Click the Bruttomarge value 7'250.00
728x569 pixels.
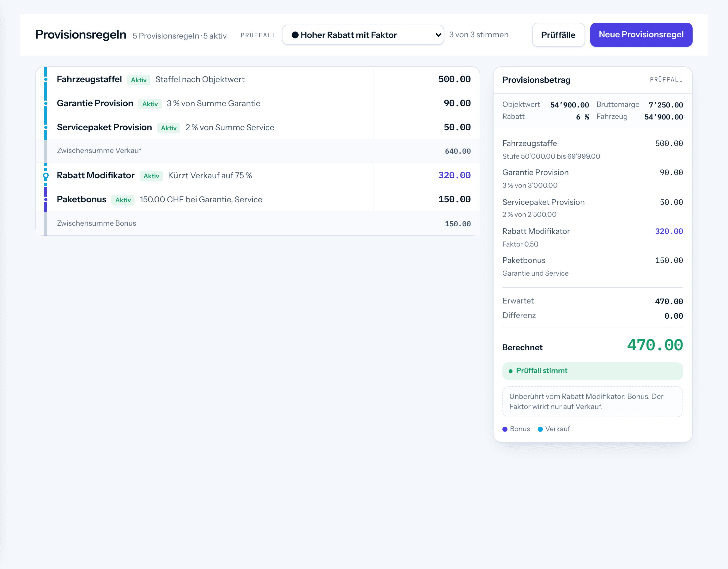click(666, 105)
